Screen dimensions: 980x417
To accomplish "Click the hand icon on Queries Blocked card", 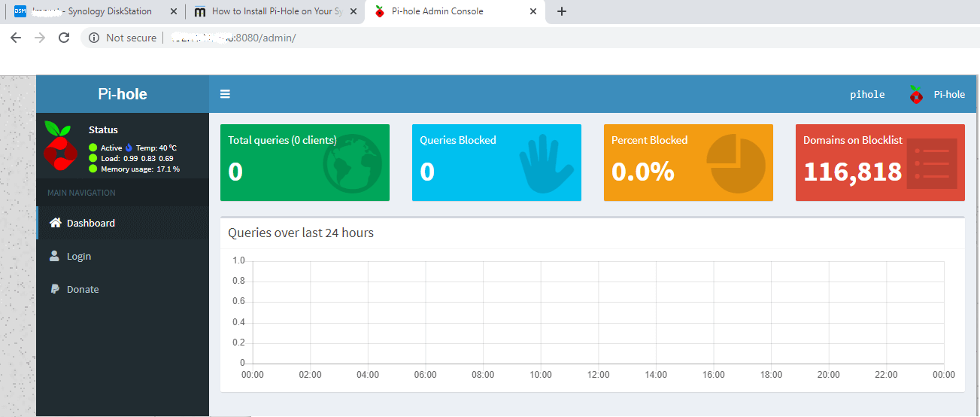I will (x=547, y=163).
